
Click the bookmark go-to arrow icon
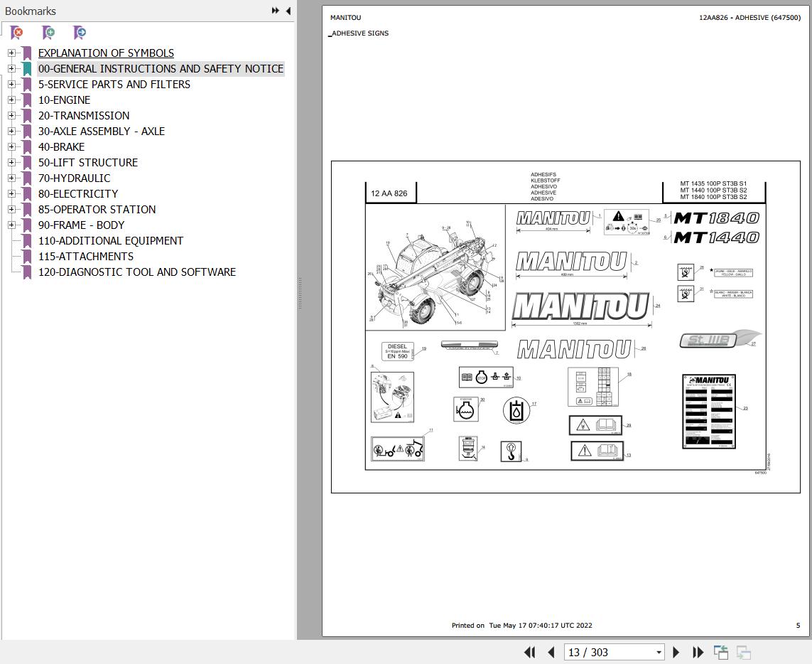tap(80, 33)
